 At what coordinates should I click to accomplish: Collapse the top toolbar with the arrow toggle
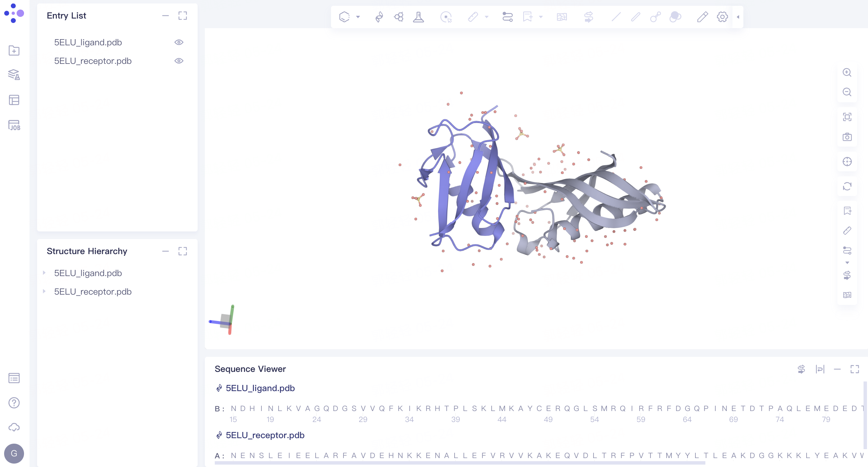coord(738,16)
